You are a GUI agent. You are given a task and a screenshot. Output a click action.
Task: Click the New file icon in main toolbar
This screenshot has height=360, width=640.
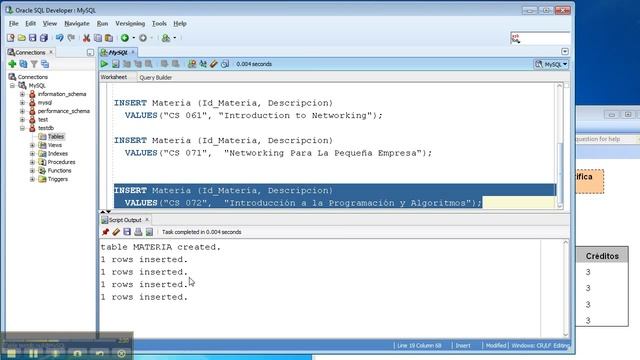pos(11,38)
